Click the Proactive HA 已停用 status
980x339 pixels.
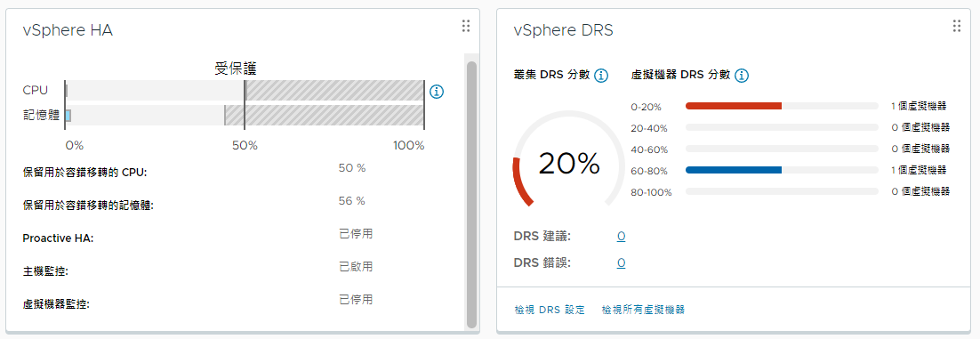click(x=356, y=234)
